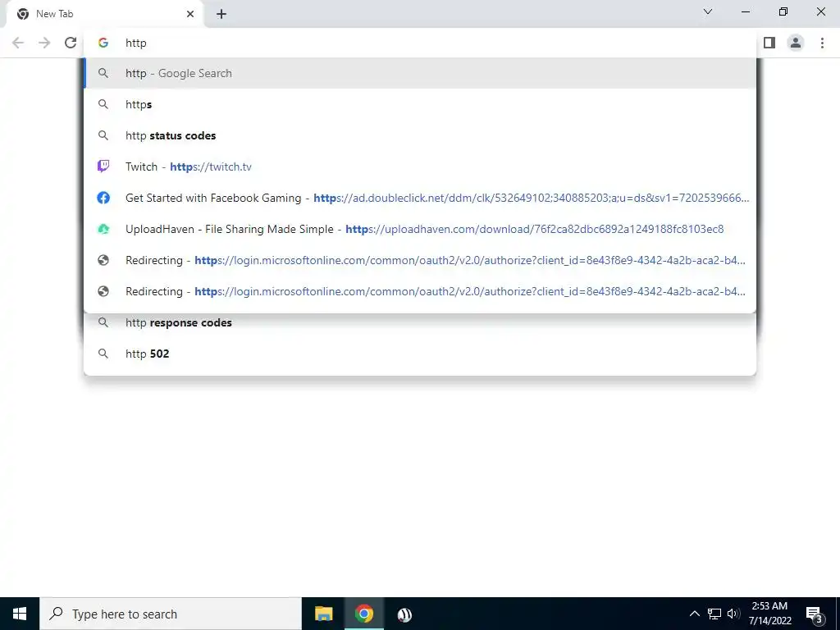Open the UploadHaven File Sharing suggestion
The width and height of the screenshot is (840, 630).
pyautogui.click(x=420, y=229)
